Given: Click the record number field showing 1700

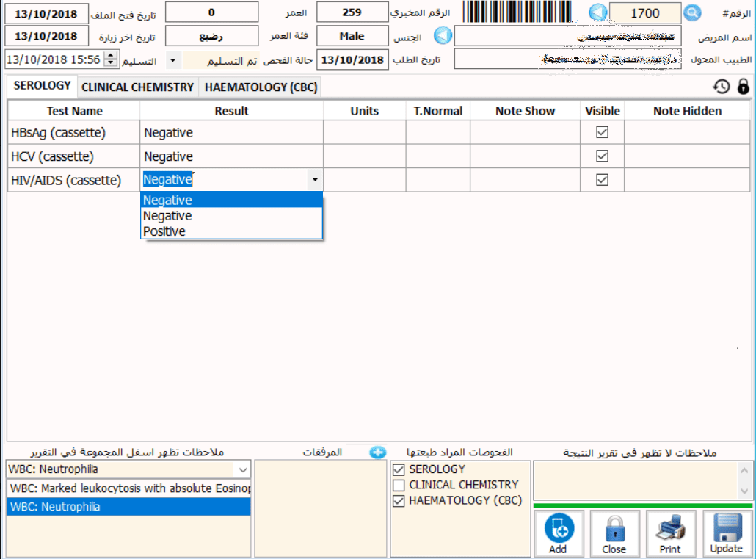Looking at the screenshot, I should tap(644, 12).
